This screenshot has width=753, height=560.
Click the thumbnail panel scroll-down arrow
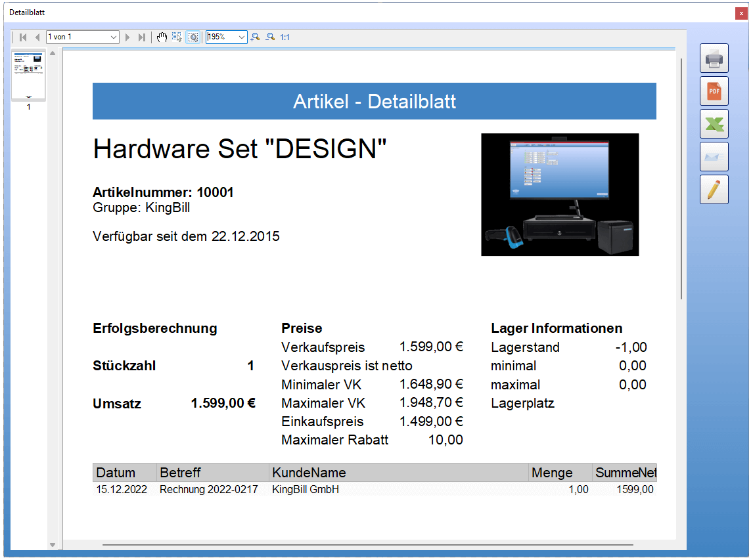(x=53, y=545)
